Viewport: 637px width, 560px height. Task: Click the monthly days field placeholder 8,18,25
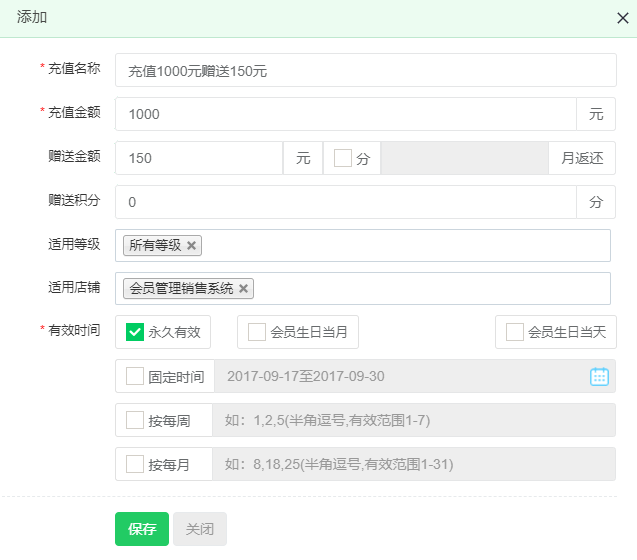414,464
